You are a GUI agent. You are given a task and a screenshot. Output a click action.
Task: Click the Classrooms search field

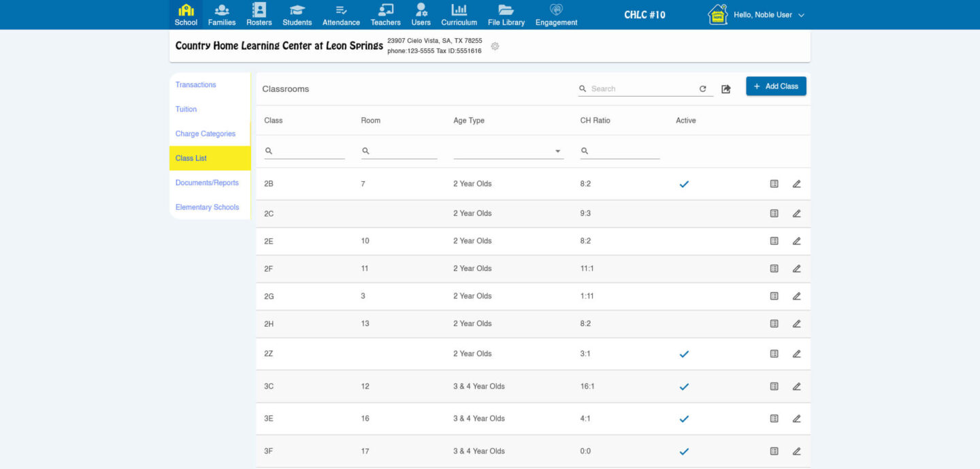pos(640,89)
